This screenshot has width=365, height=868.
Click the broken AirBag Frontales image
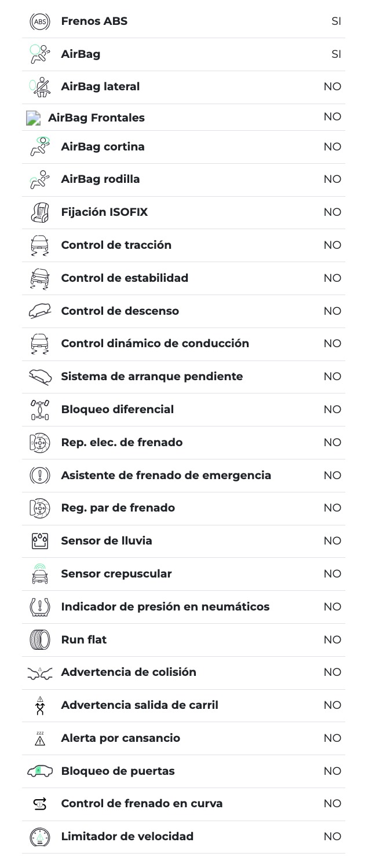point(34,118)
